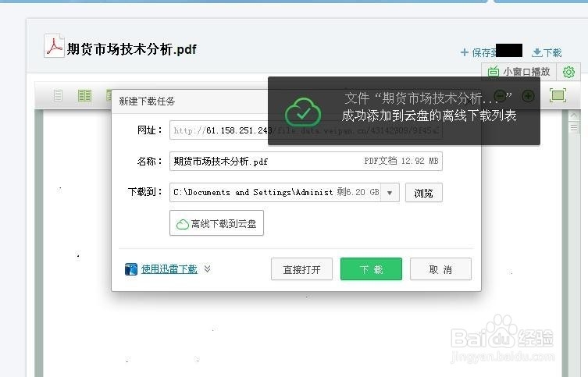This screenshot has width=588, height=377.
Task: Open the green gear settings icon
Action: tap(568, 72)
